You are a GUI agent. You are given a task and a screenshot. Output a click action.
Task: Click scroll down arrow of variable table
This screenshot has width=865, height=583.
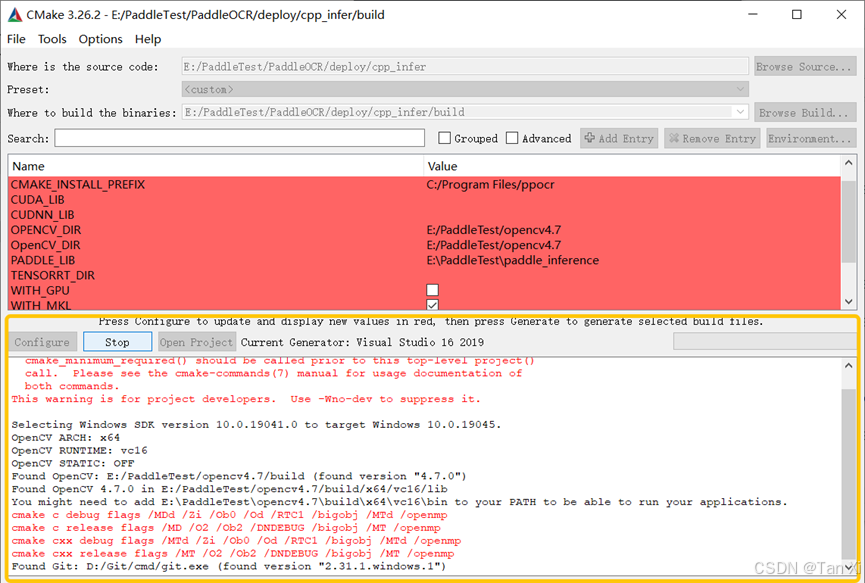[x=848, y=302]
